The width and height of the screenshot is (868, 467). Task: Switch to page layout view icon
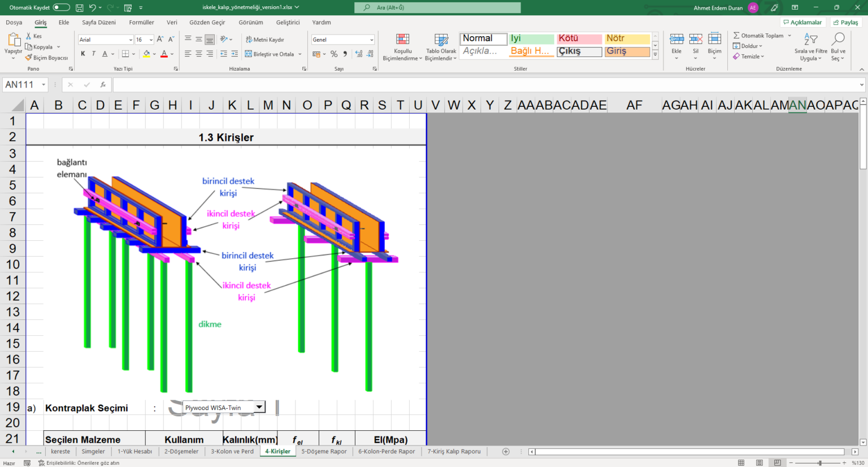(759, 463)
